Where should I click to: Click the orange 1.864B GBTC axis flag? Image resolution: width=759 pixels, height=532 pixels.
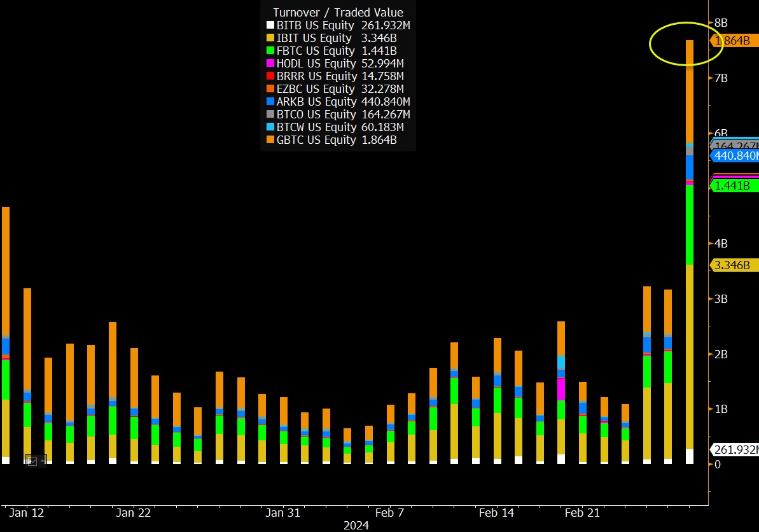pyautogui.click(x=734, y=39)
